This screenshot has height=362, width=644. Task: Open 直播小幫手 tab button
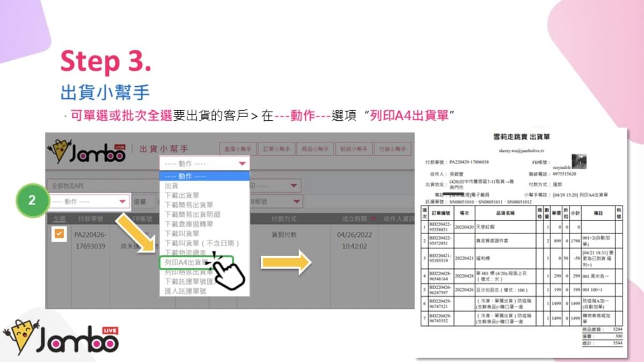pos(237,149)
